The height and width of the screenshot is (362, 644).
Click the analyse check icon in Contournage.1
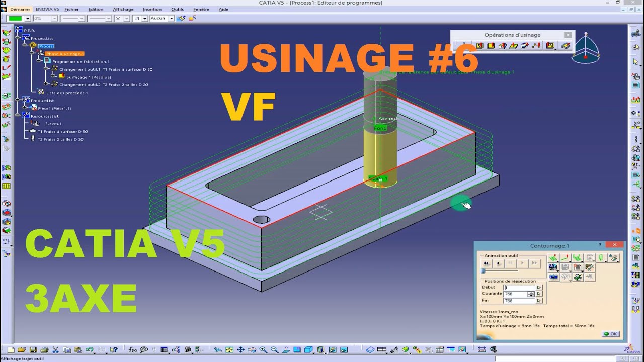point(577,277)
